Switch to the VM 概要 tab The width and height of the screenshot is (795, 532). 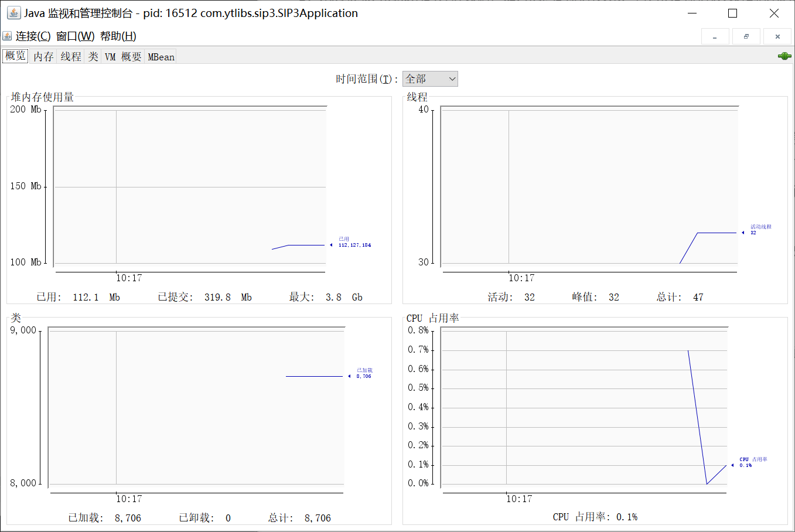[x=123, y=57]
